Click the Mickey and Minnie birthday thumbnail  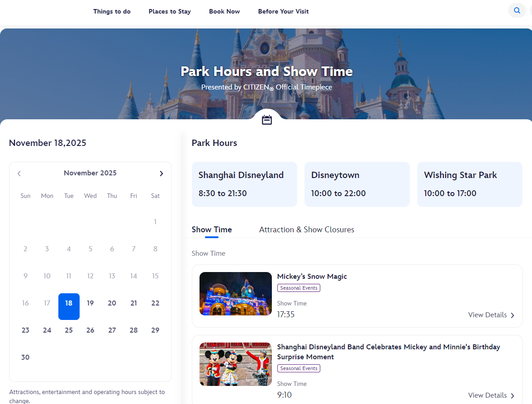(x=235, y=364)
